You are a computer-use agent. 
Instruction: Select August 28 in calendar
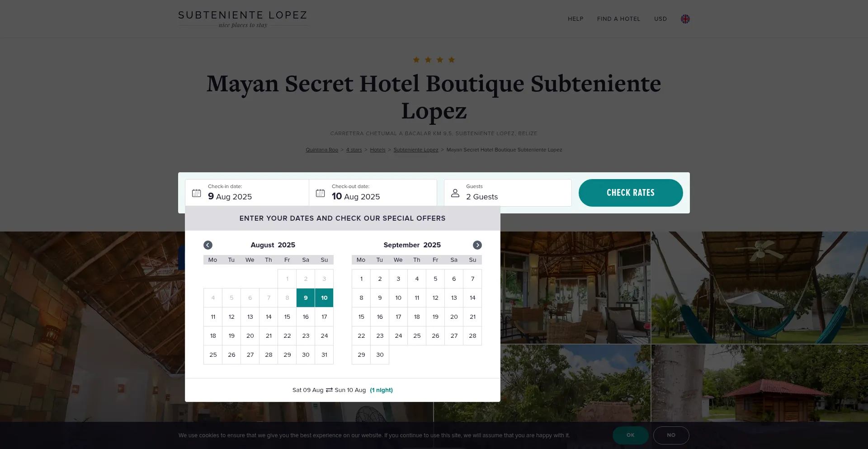click(269, 355)
